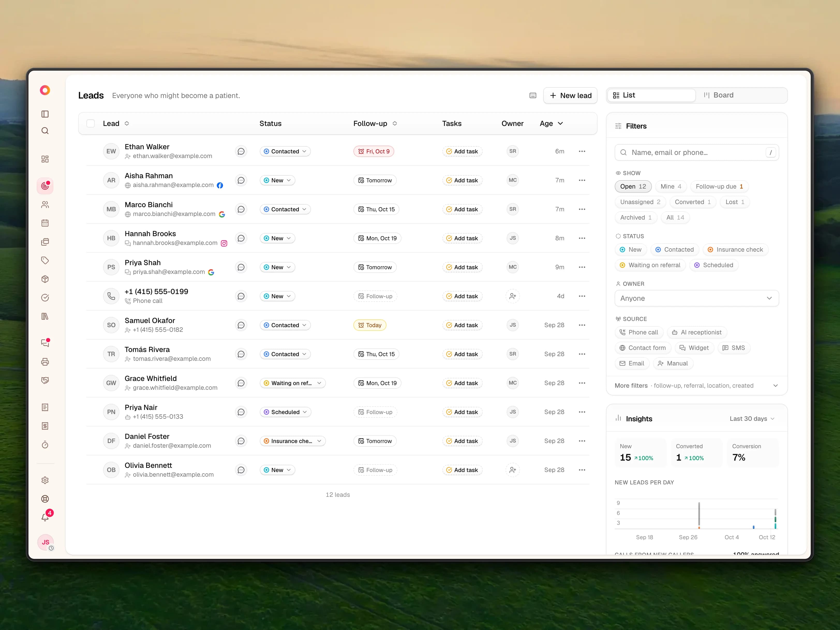Screen dimensions: 840x630
Task: Open status dropdown for Ethan Walker
Action: (x=285, y=152)
